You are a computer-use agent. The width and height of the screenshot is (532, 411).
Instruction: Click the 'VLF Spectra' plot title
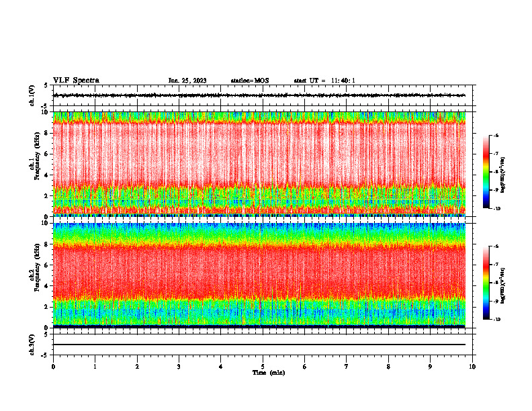76,81
